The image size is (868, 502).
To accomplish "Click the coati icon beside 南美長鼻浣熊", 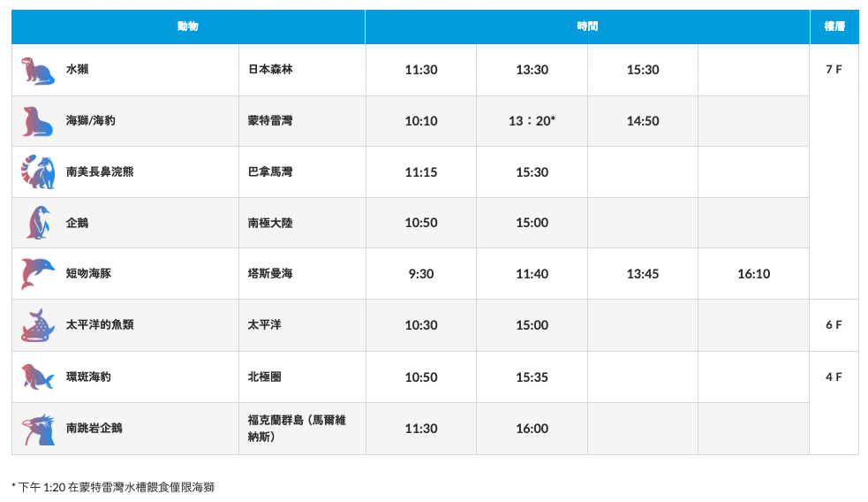I will click(x=38, y=172).
